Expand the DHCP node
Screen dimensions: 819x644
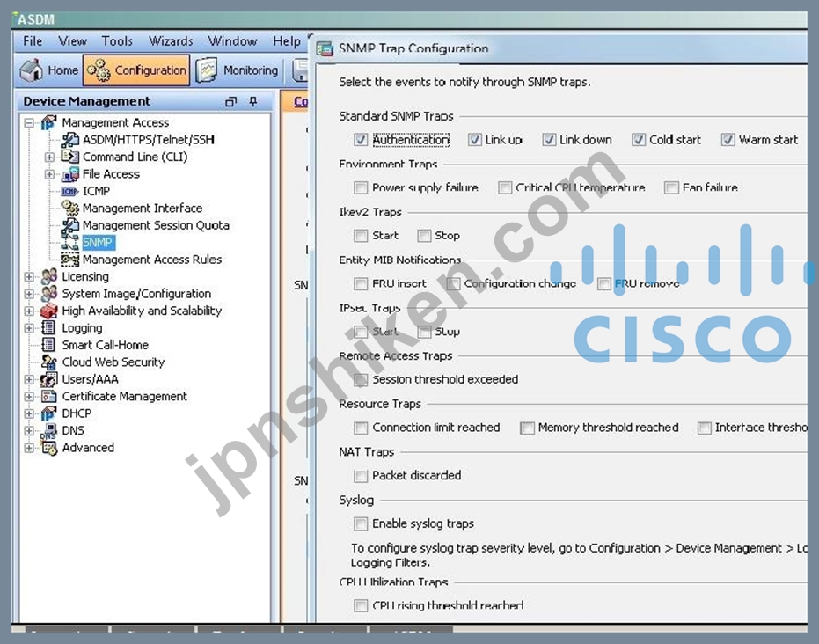29,414
